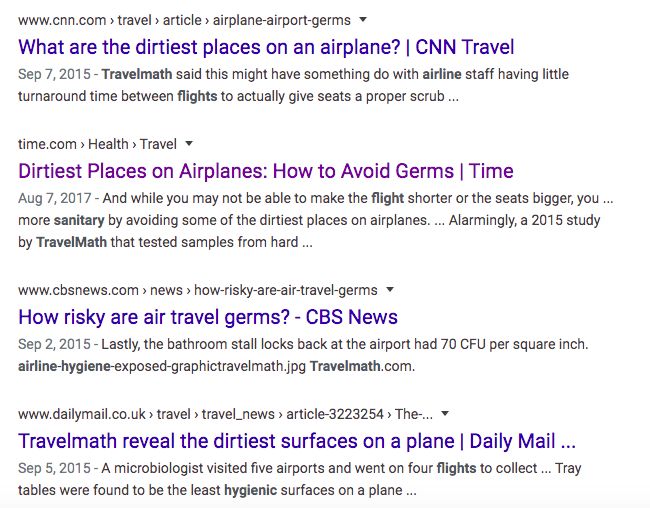Open the CBS News air travel germs result

pyautogui.click(x=208, y=317)
